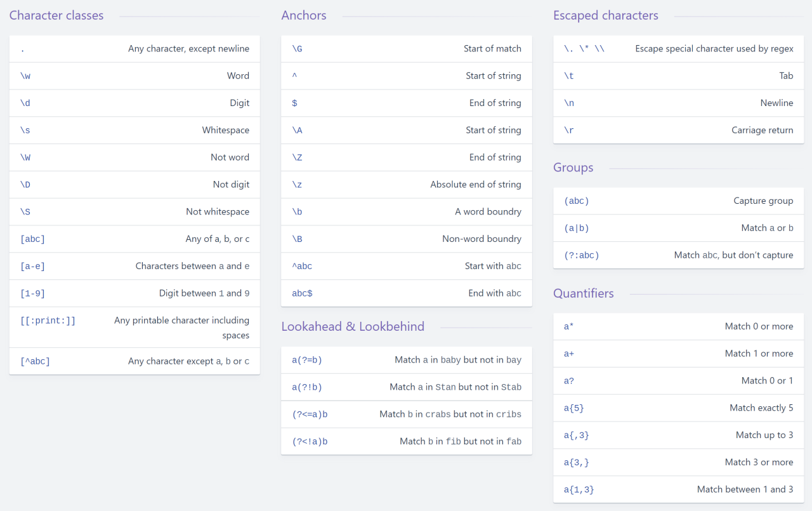Select the Groups section heading
The height and width of the screenshot is (511, 812).
point(573,168)
